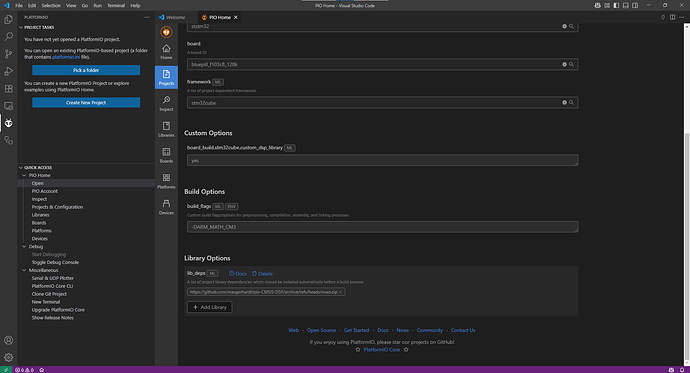This screenshot has height=373, width=690.
Task: Click the Add Library button
Action: [x=209, y=307]
